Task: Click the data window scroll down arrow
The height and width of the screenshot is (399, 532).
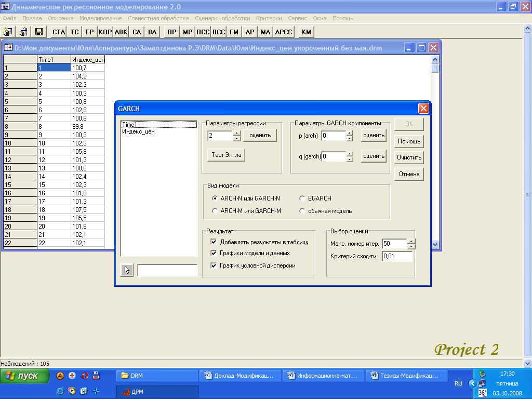Action: pyautogui.click(x=435, y=244)
